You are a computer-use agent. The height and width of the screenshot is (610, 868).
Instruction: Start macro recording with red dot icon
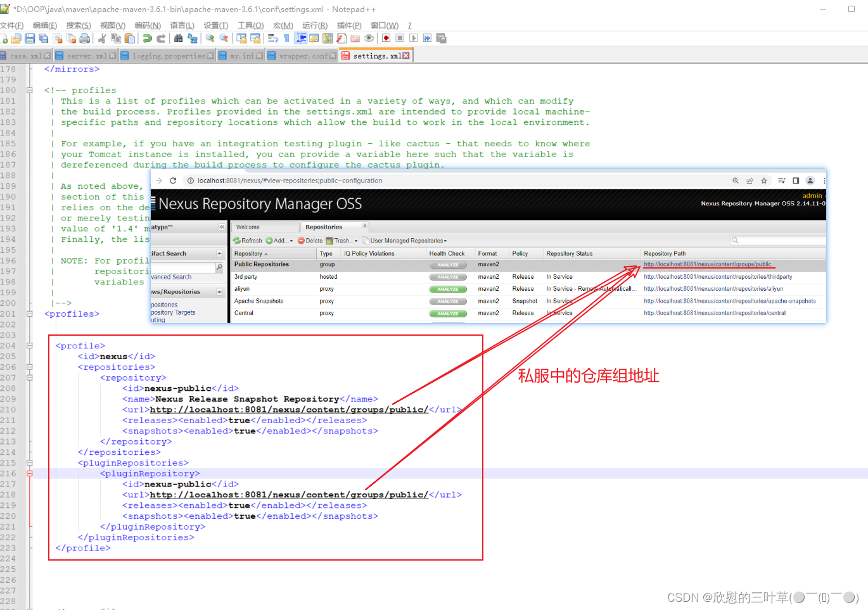(386, 38)
